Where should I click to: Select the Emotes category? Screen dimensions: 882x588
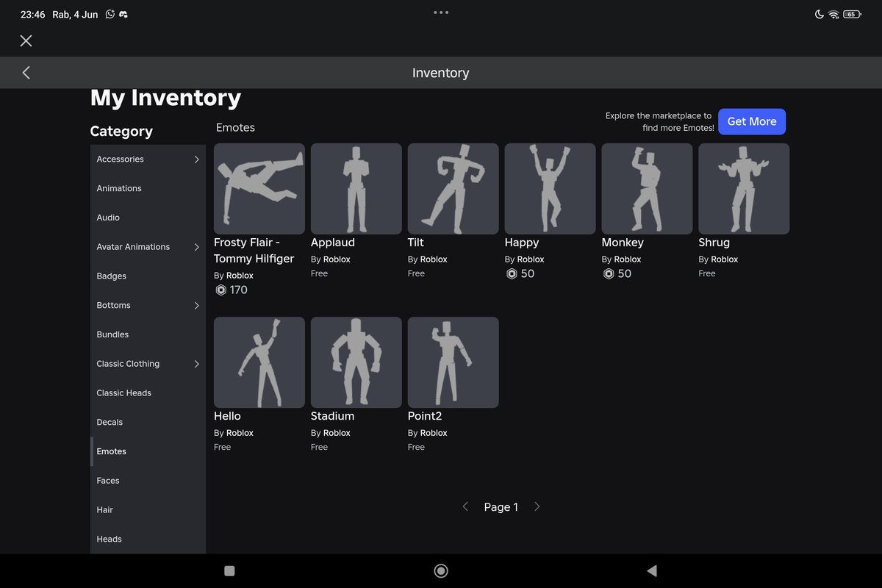(x=148, y=451)
